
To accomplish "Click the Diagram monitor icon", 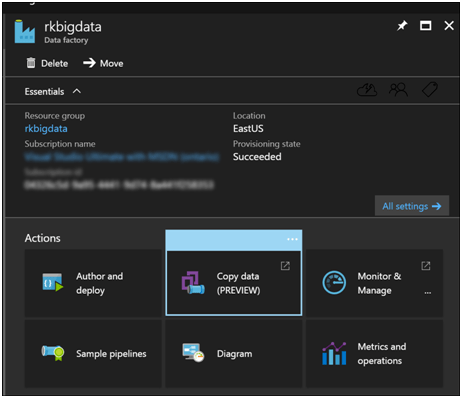I will 193,353.
